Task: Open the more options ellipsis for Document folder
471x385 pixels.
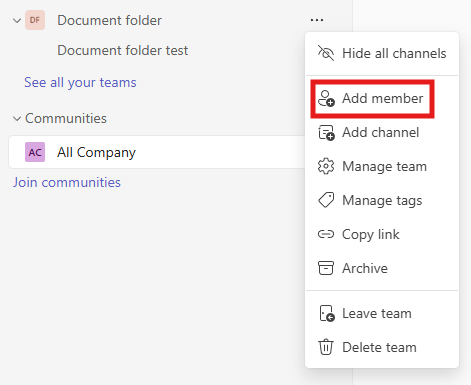Action: [317, 20]
